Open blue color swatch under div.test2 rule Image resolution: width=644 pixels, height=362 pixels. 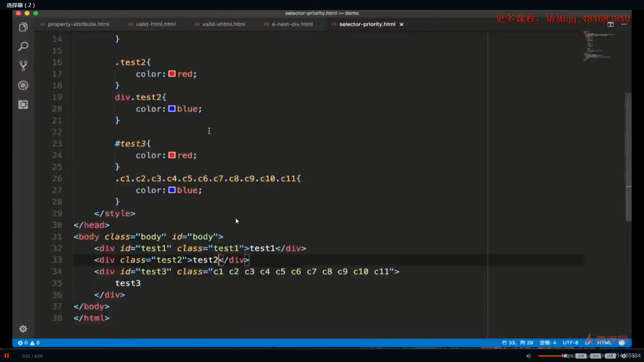click(x=172, y=109)
